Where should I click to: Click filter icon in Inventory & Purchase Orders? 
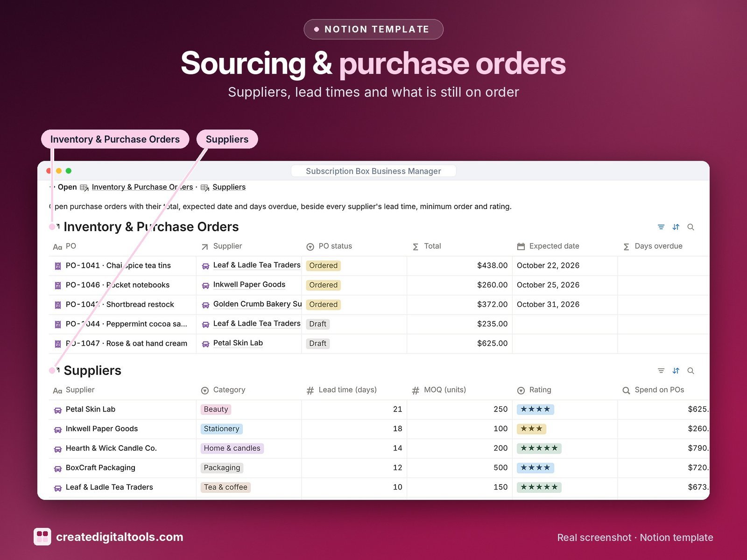661,227
